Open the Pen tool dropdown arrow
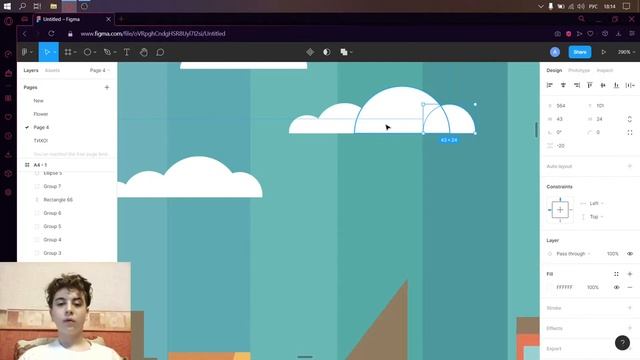 [x=115, y=52]
